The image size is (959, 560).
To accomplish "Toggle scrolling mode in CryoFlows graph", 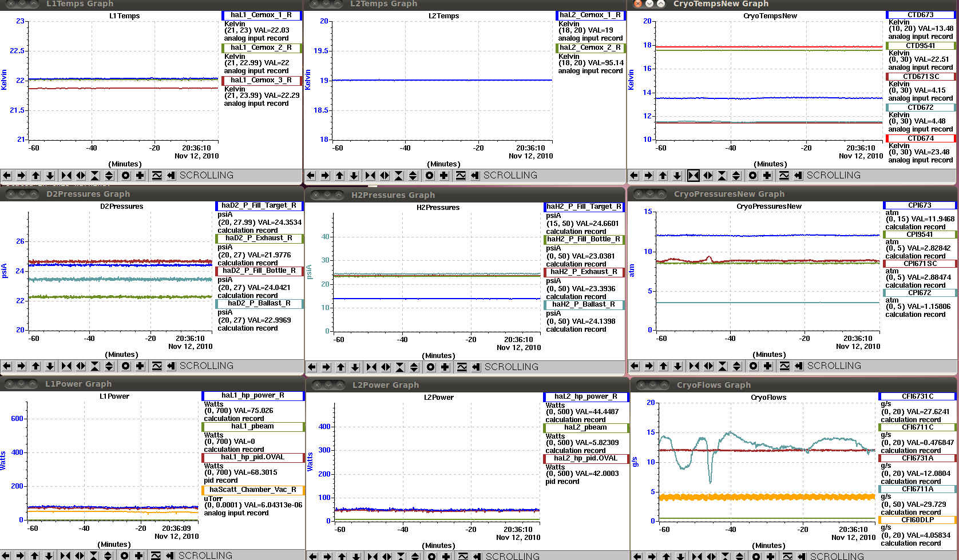I will point(802,556).
